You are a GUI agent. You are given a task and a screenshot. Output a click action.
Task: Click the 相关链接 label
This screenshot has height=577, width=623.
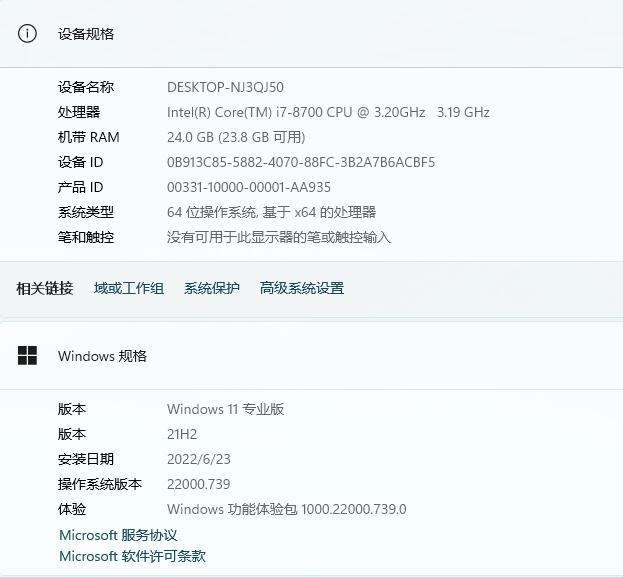pos(44,288)
